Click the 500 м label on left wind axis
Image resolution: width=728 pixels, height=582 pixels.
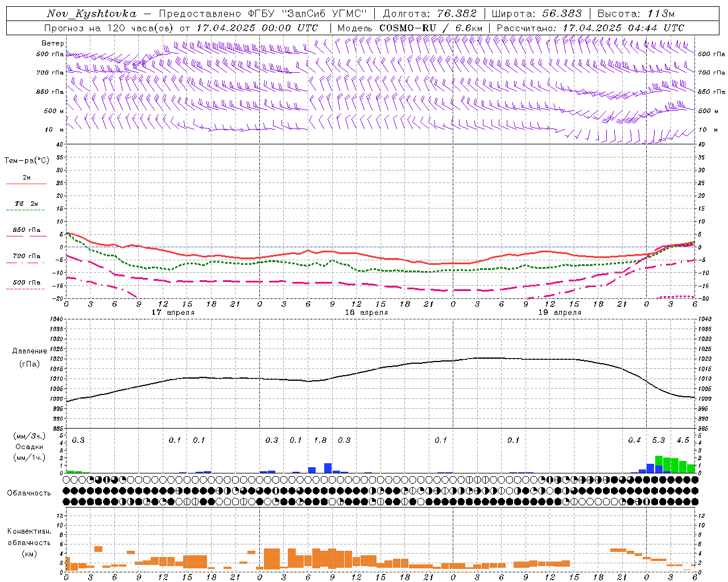click(53, 111)
